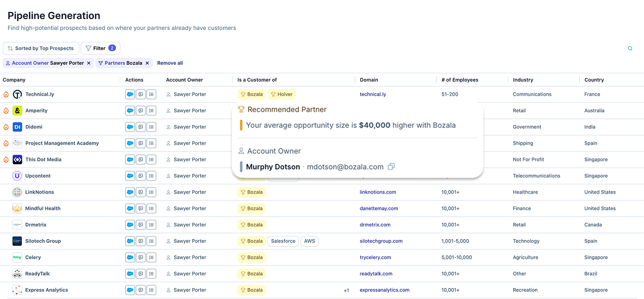Open chat action for Celery row
This screenshot has width=644, height=299.
[x=141, y=258]
